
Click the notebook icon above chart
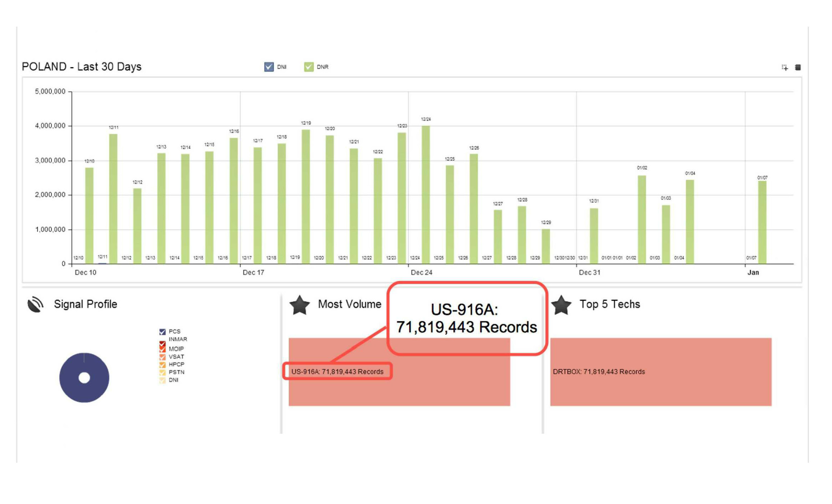[798, 67]
